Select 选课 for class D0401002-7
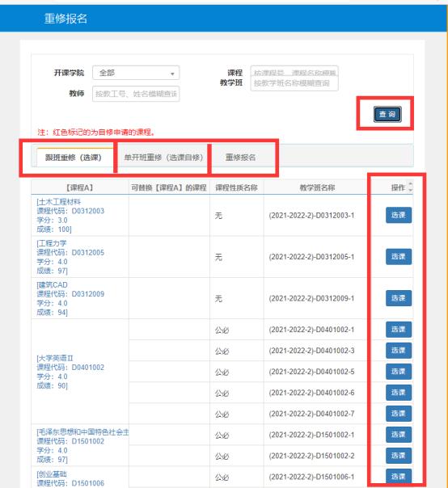This screenshot has width=448, height=488. point(399,414)
